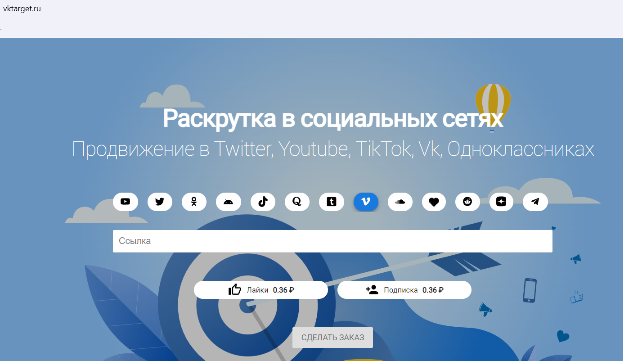Select the TikTok icon
Viewport: 624px width, 361px height.
[263, 202]
